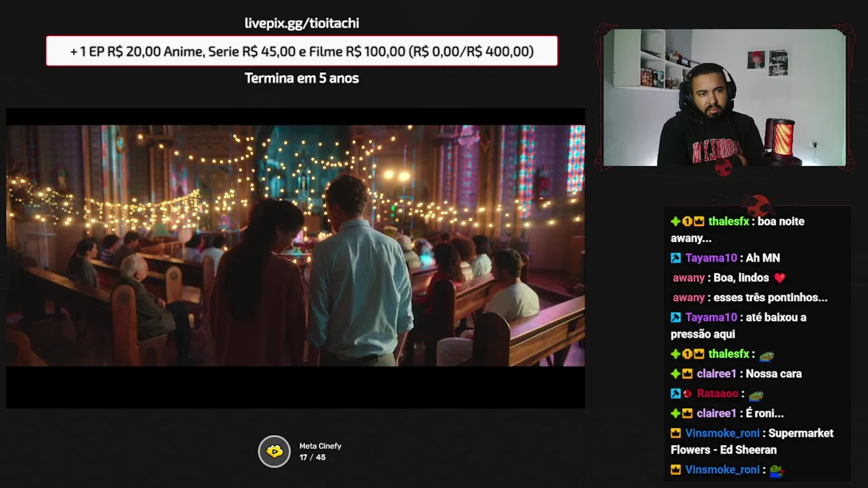Click username Vinsmoke_roni on 'Supermarket Flowers' message
This screenshot has height=488, width=868.
(722, 433)
